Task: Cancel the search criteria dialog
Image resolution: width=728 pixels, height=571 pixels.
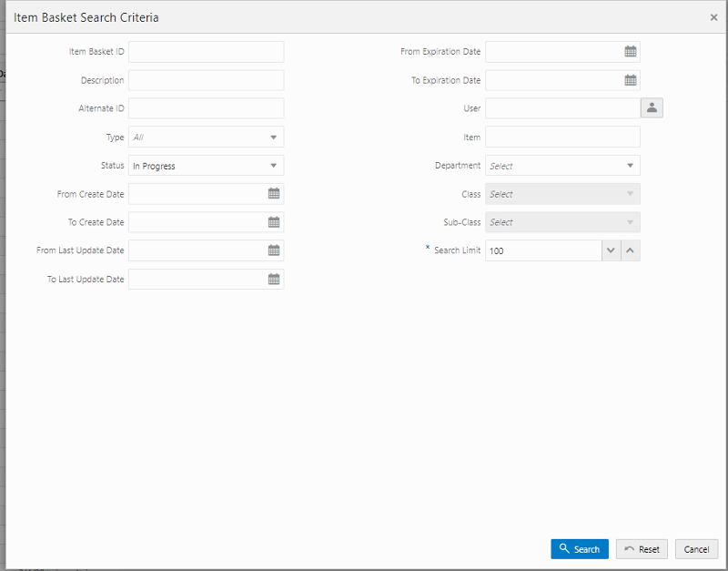Action: click(696, 549)
